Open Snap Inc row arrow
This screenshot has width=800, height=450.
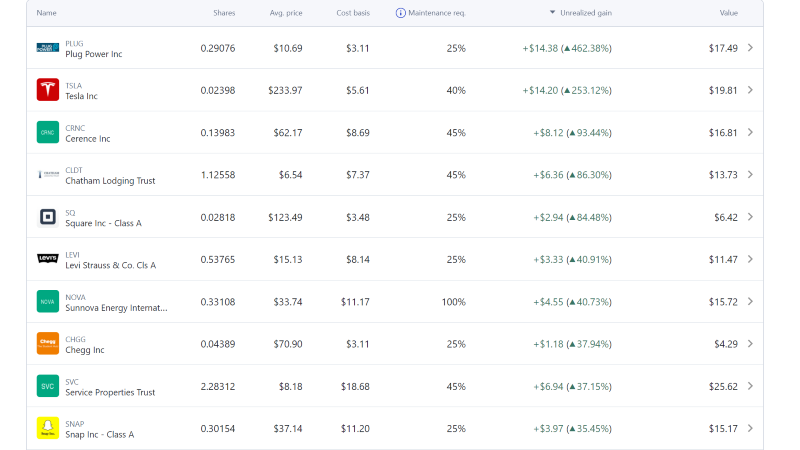pyautogui.click(x=750, y=428)
